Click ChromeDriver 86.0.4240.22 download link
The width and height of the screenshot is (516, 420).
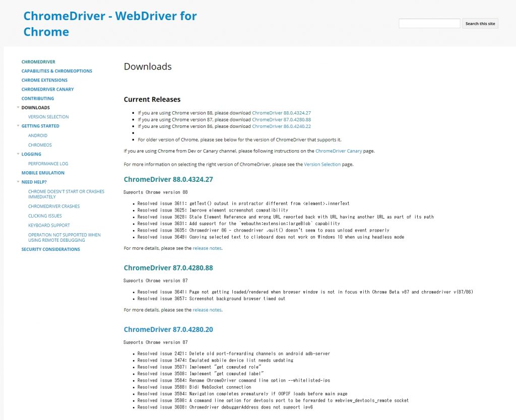(281, 126)
